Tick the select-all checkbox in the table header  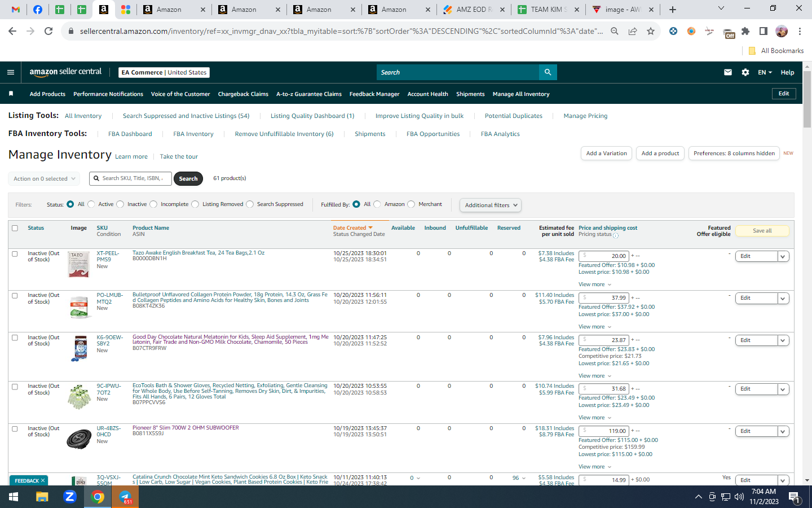(15, 228)
